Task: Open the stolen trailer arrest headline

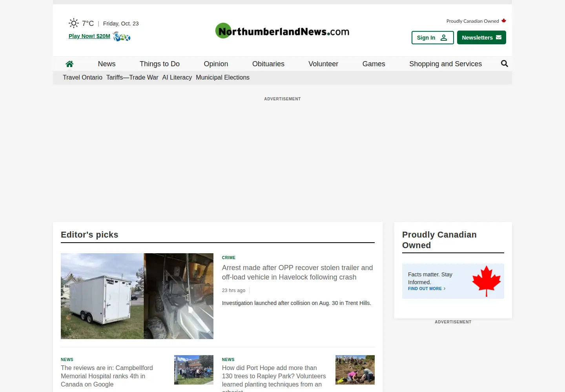Action: click(297, 272)
